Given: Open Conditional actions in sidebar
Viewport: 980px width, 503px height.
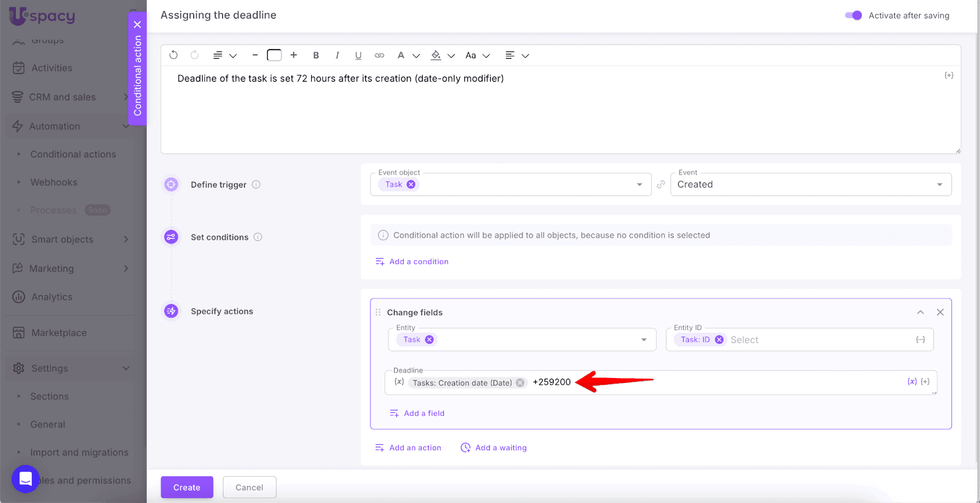Looking at the screenshot, I should [73, 154].
